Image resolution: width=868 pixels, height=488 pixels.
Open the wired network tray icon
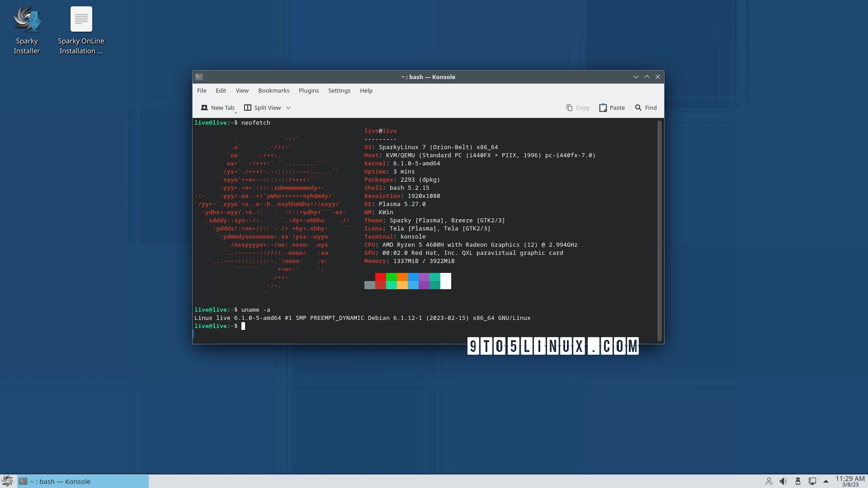point(812,481)
